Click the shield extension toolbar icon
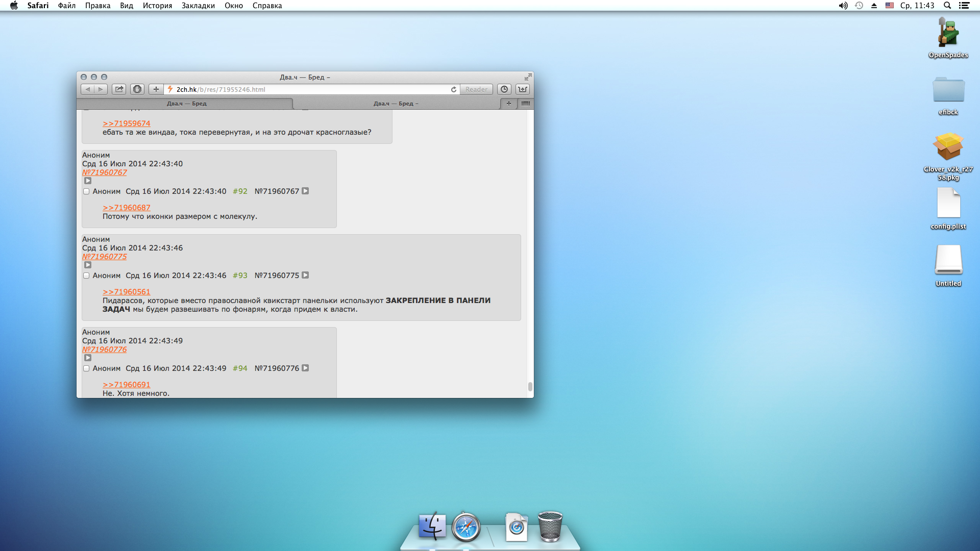Image resolution: width=980 pixels, height=551 pixels. (137, 89)
